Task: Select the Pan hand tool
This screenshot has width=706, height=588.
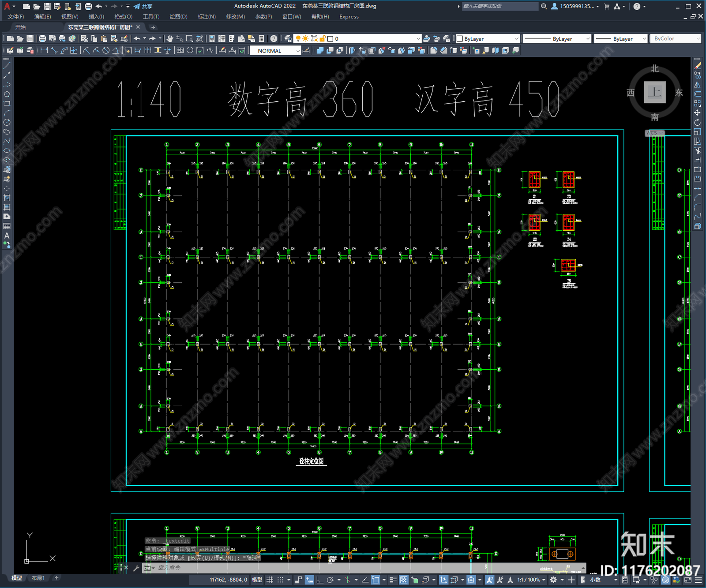Action: coord(169,39)
